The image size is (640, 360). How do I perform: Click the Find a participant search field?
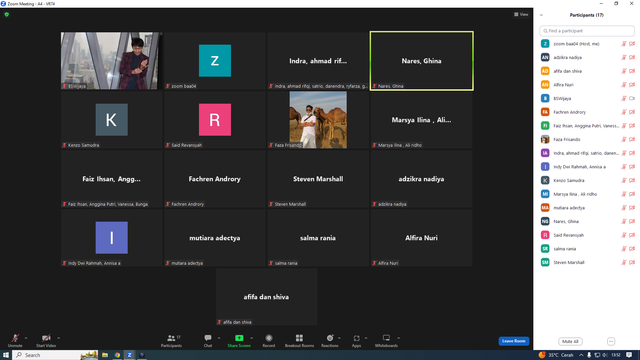(587, 31)
